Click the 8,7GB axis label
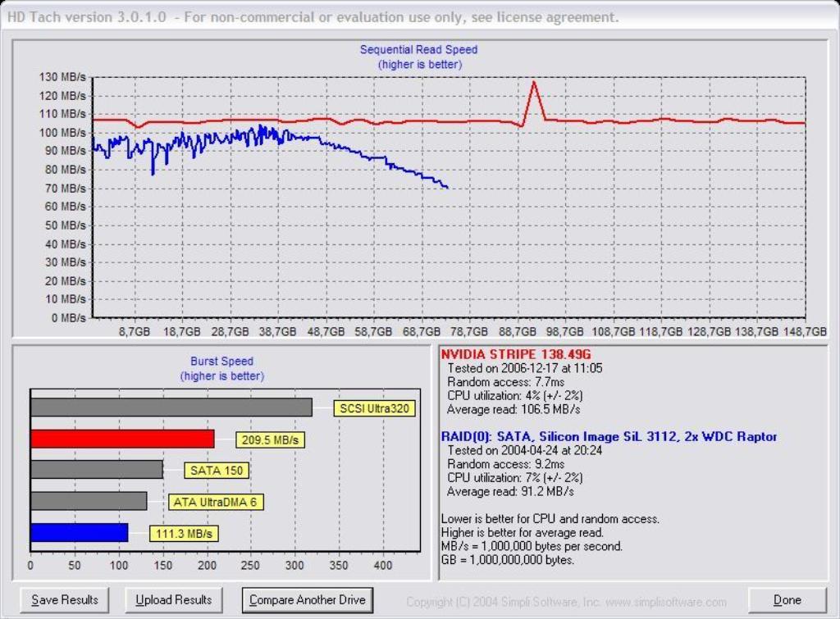This screenshot has height=619, width=840. [x=134, y=331]
